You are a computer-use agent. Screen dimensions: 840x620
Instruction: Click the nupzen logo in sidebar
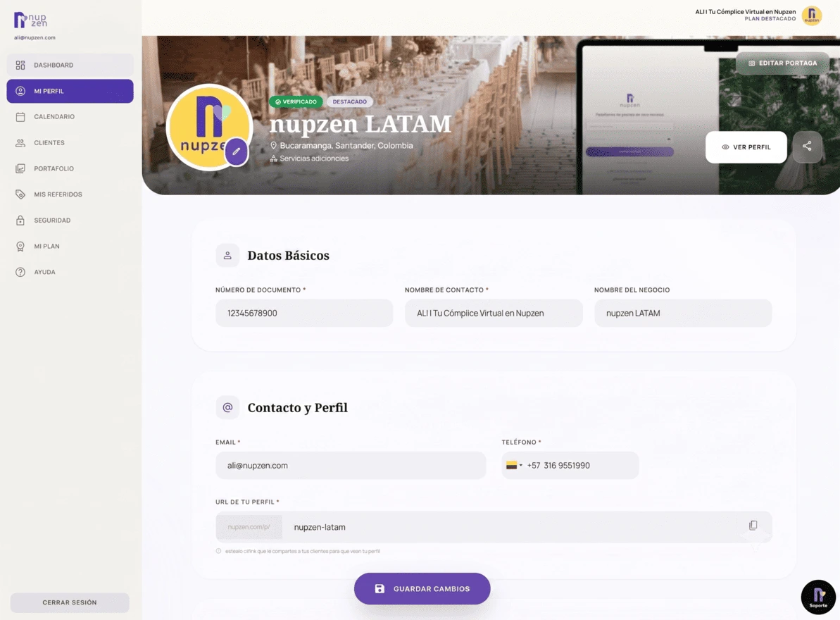click(30, 20)
